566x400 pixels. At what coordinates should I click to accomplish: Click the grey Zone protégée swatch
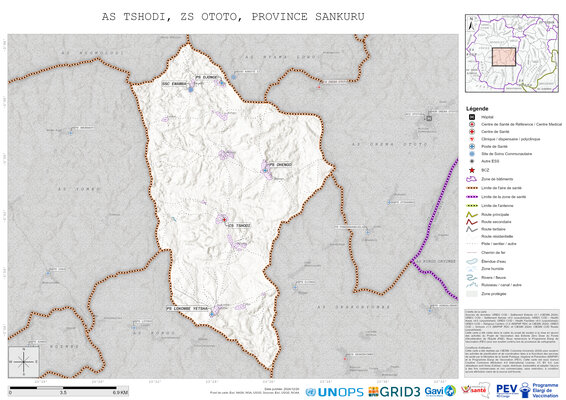pyautogui.click(x=471, y=294)
